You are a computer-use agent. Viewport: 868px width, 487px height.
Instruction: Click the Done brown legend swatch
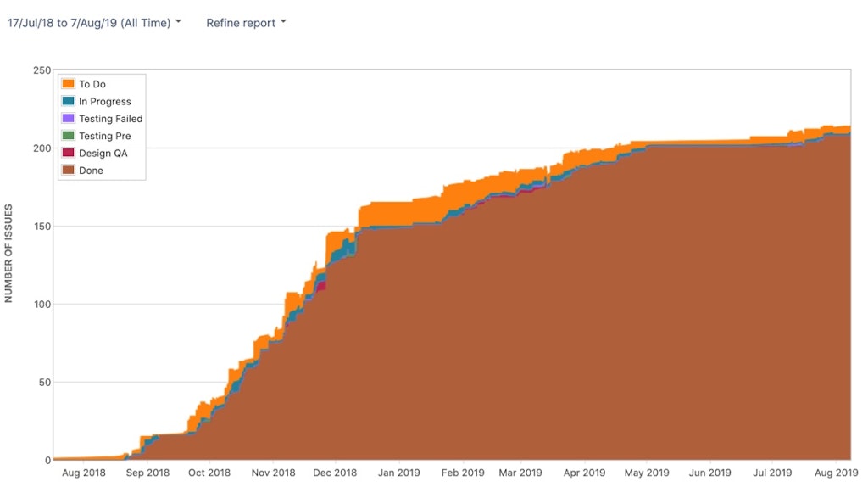[68, 170]
